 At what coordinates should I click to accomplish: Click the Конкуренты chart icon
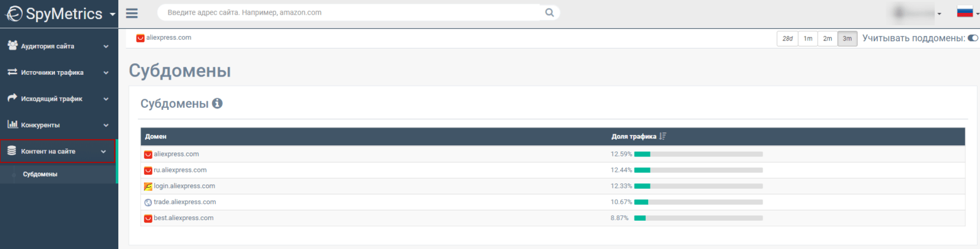tap(12, 124)
